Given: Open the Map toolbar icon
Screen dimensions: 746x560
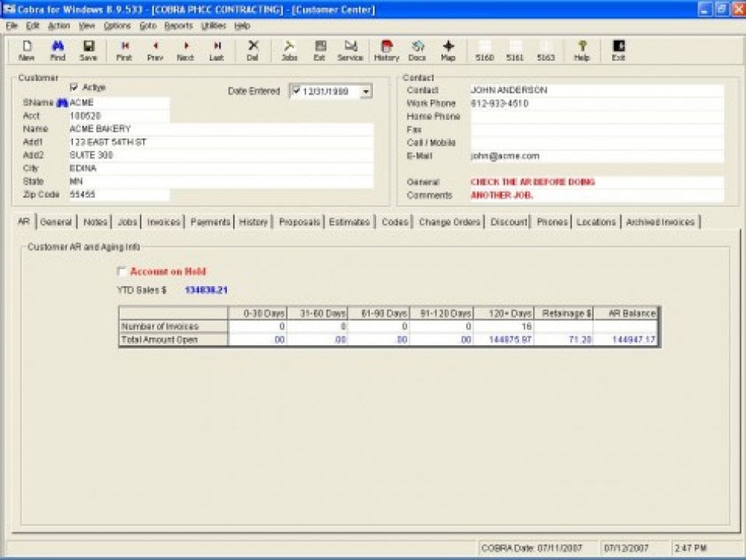Looking at the screenshot, I should [x=448, y=51].
